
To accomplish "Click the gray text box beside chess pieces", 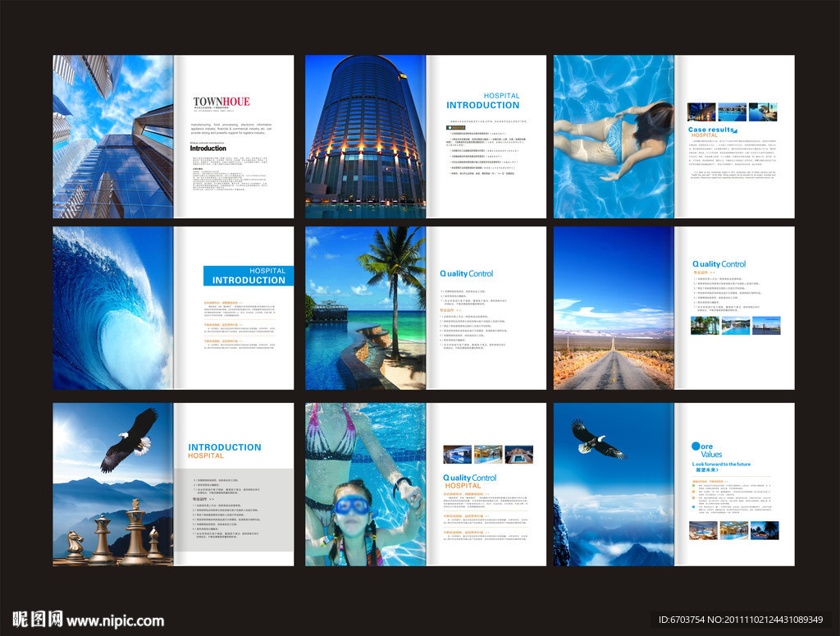I will click(233, 515).
